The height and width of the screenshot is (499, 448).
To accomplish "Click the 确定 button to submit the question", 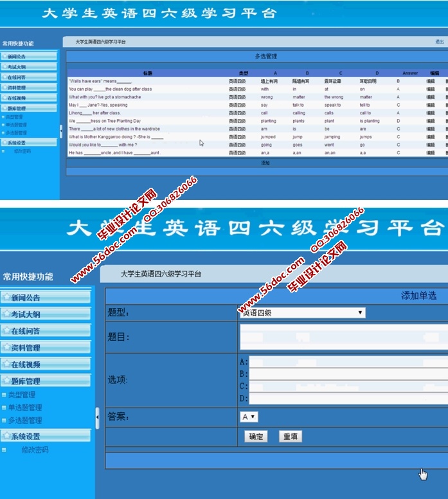I will click(x=256, y=437).
